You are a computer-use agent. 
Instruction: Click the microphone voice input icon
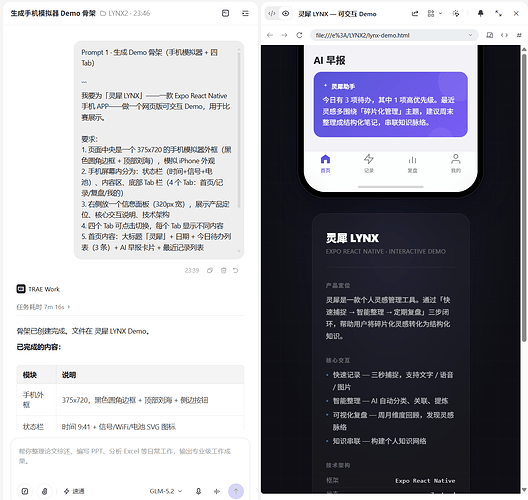pyautogui.click(x=198, y=491)
